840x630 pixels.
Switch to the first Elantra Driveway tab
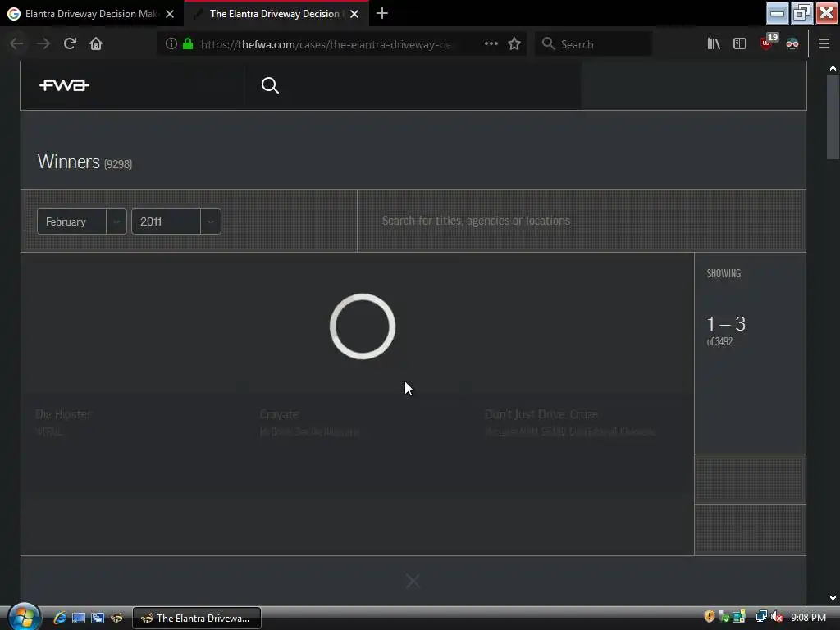91,14
